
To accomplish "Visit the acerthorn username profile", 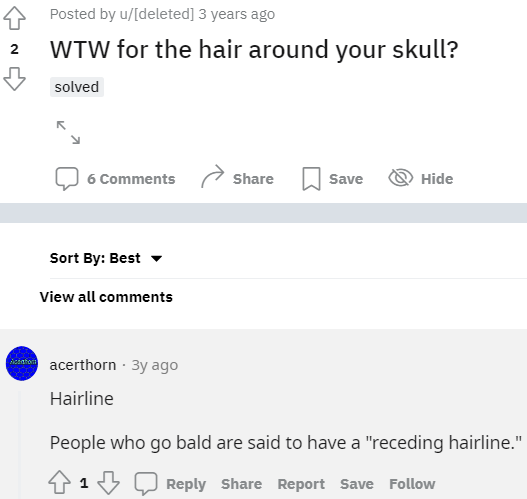I will 83,365.
